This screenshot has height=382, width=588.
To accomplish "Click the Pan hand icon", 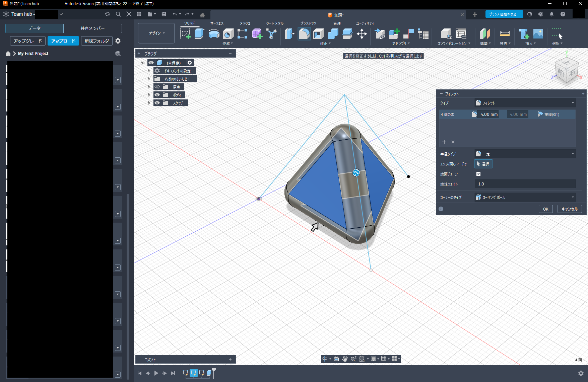I will tap(345, 359).
